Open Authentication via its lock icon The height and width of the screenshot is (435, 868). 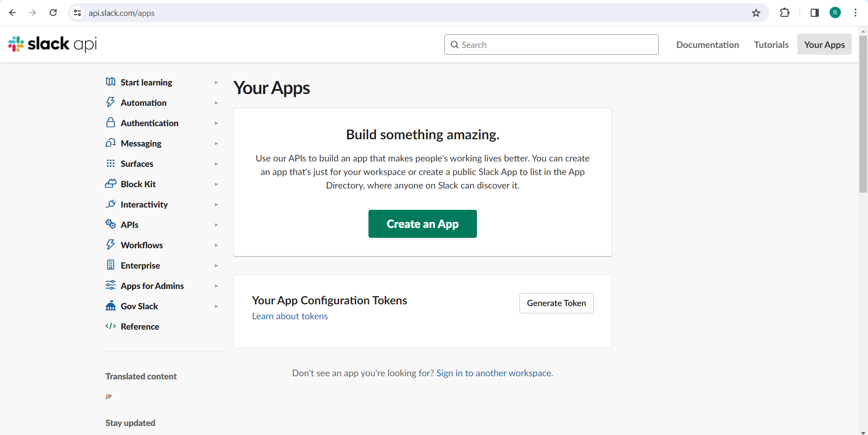pos(111,123)
